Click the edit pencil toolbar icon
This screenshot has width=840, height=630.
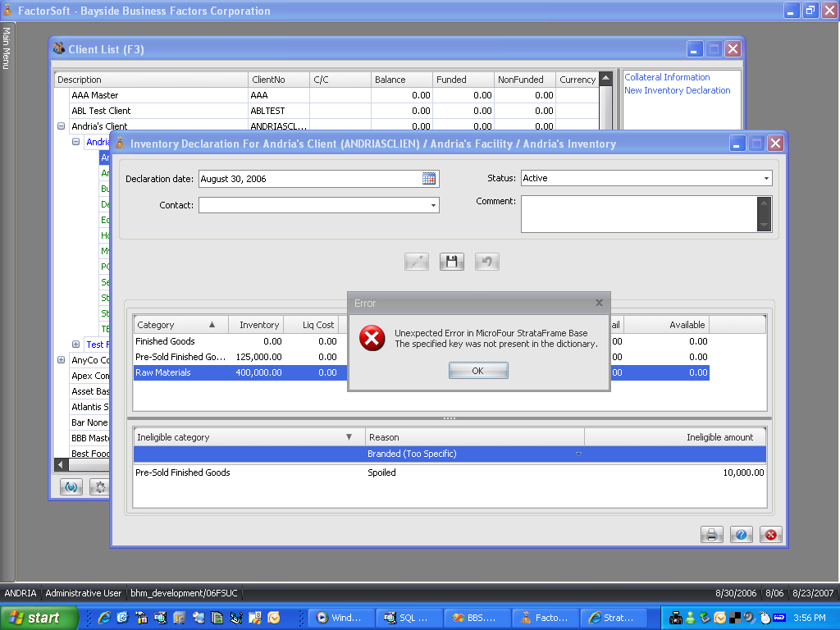tap(417, 262)
